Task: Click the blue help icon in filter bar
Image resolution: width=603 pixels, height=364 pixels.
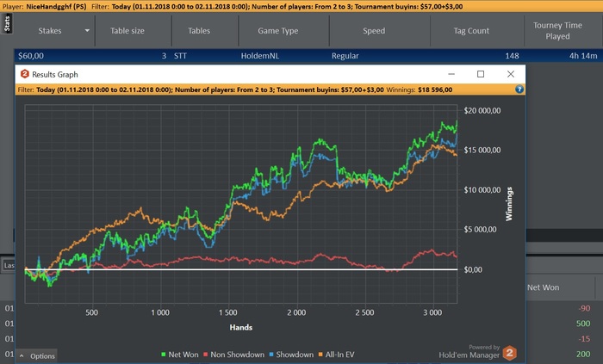Action: pos(519,89)
